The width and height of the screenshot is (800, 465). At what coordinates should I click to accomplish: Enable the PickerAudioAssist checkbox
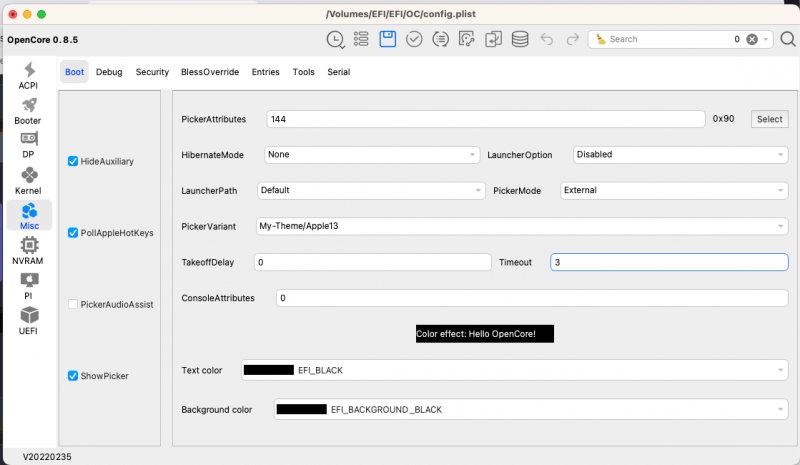(x=73, y=304)
